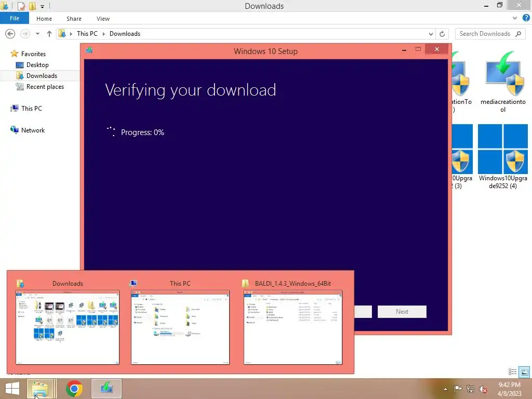532x399 pixels.
Task: Open Explorer help icon
Action: [x=526, y=18]
